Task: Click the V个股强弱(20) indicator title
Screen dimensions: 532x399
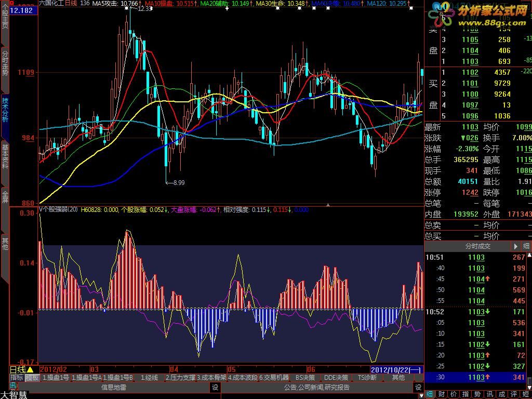Action: click(x=58, y=210)
